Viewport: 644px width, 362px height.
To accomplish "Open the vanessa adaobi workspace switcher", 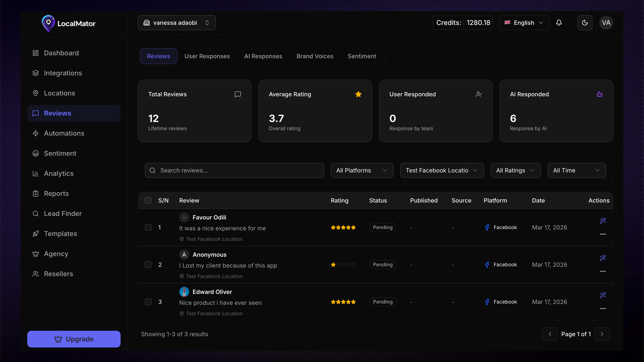I will click(x=176, y=22).
